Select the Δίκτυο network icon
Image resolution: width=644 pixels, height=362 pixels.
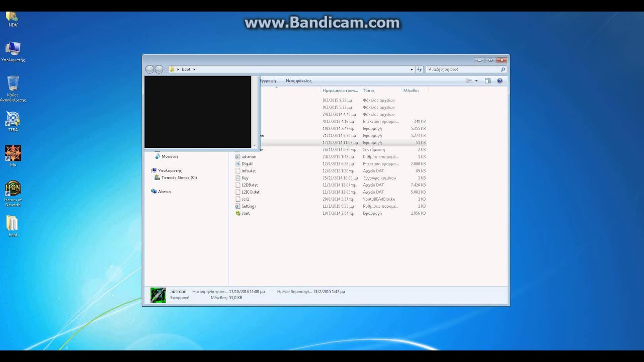(154, 192)
